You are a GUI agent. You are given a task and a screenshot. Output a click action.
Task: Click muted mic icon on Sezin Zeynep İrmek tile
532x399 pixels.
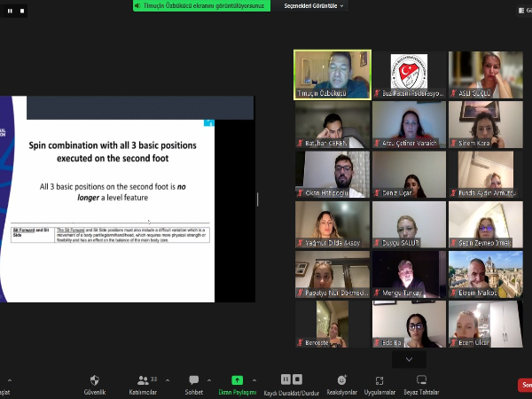(453, 243)
